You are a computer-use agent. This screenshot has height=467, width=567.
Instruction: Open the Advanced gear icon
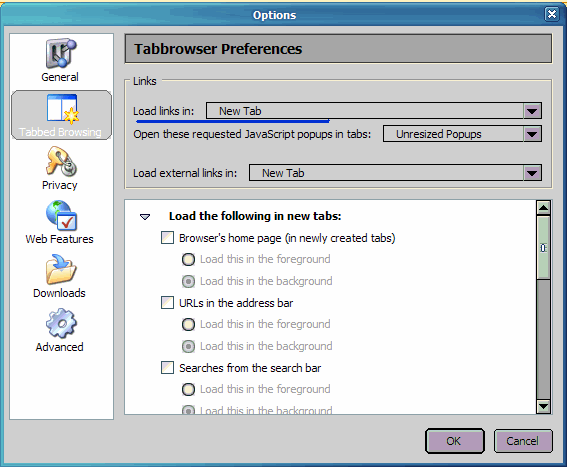[x=61, y=323]
